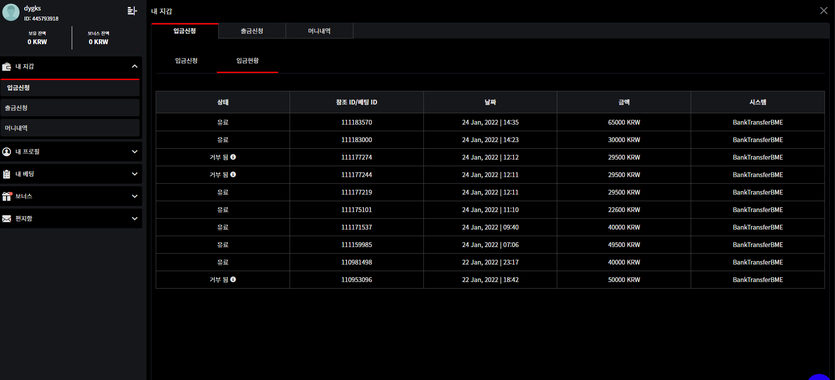The image size is (835, 380).
Task: Click the date 22 Jan, 2022 | 18:42
Action: 490,279
